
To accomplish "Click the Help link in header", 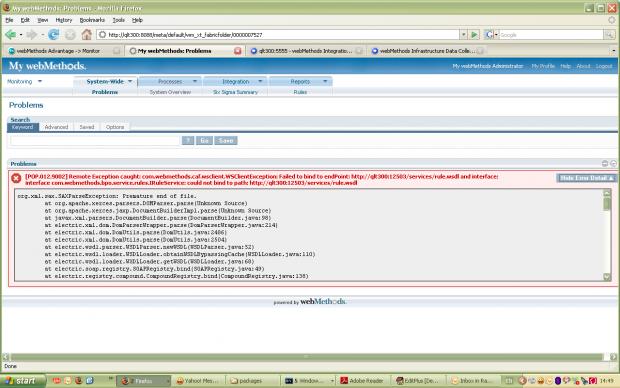I will [x=565, y=66].
